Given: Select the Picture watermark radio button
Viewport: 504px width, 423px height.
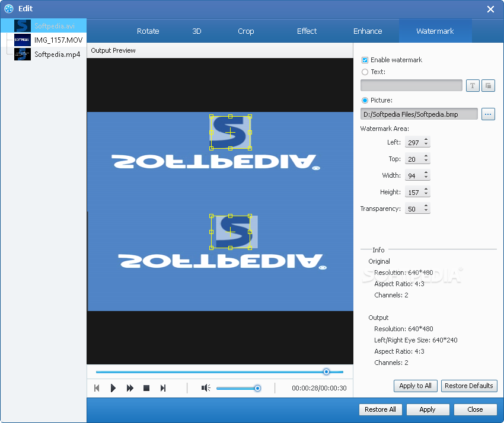Looking at the screenshot, I should click(365, 100).
